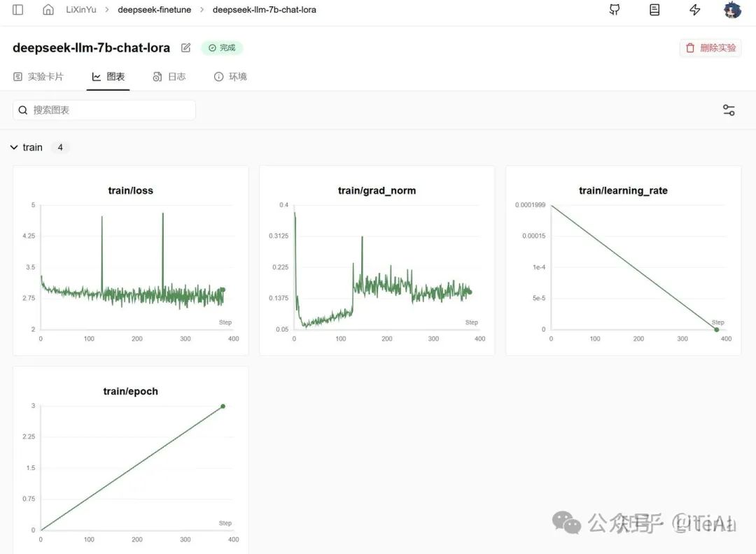
Task: Toggle the sidebar panel icon
Action: click(x=17, y=10)
